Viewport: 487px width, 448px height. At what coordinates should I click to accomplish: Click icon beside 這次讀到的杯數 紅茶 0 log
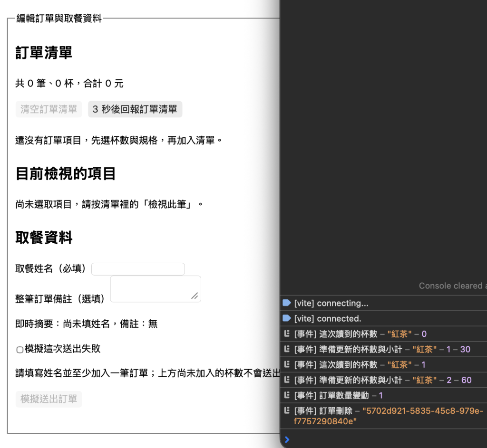(x=287, y=334)
